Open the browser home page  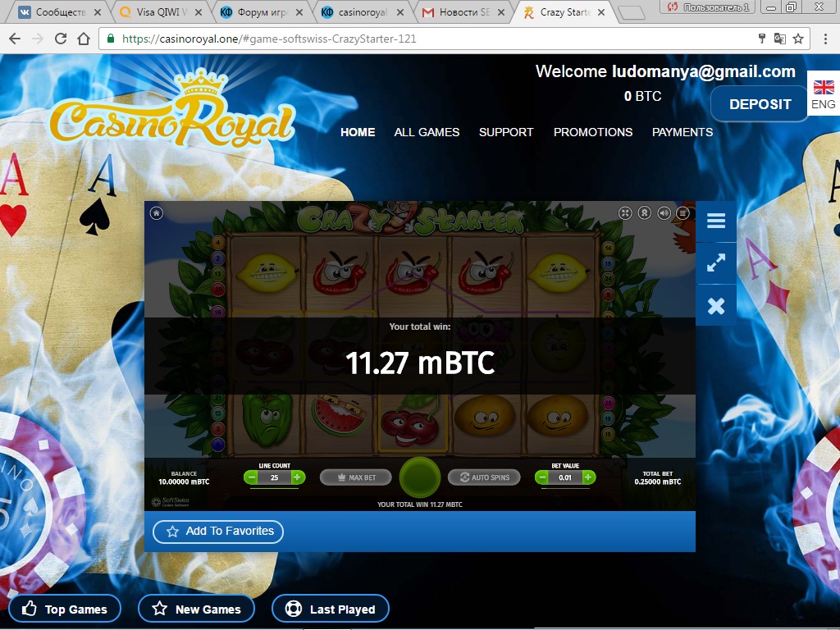(84, 39)
